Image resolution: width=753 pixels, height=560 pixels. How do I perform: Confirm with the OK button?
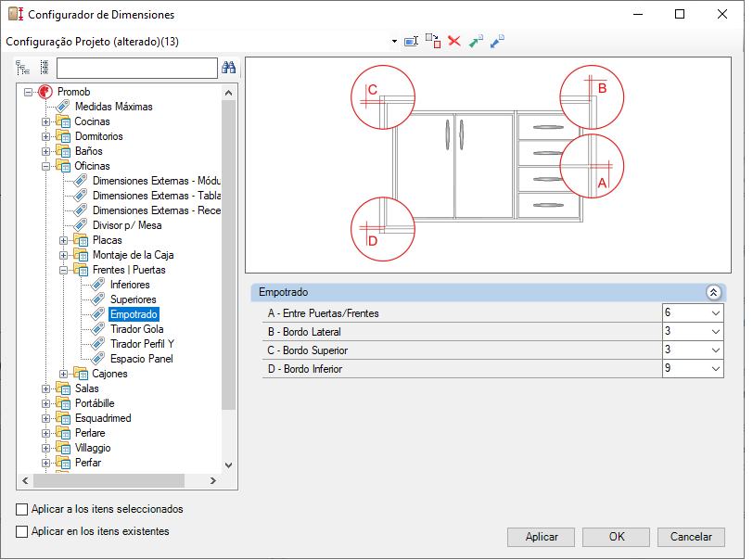pyautogui.click(x=617, y=537)
